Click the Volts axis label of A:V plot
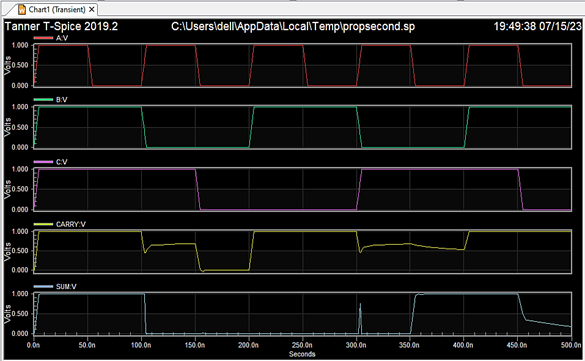Viewport: 585px width, 361px height. tap(7, 65)
